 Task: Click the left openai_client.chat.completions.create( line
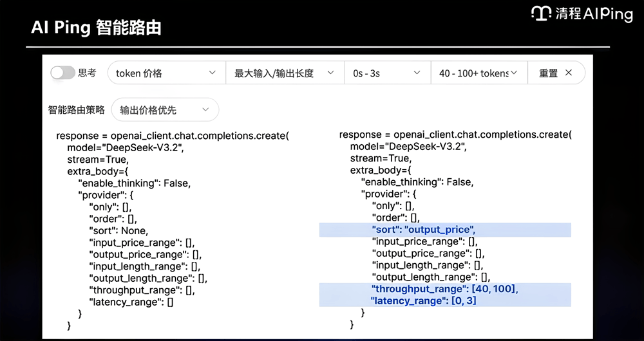point(173,136)
